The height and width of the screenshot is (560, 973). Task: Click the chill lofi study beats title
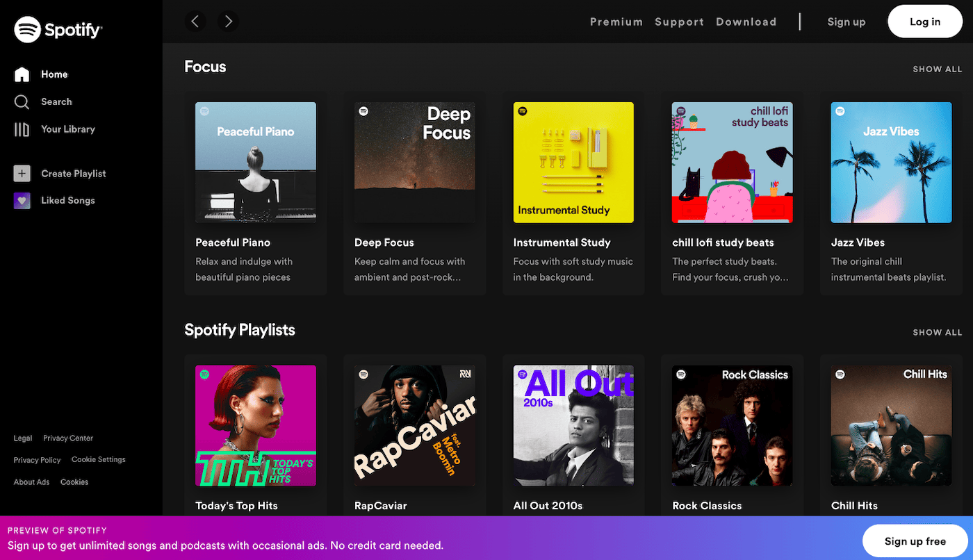click(x=723, y=242)
